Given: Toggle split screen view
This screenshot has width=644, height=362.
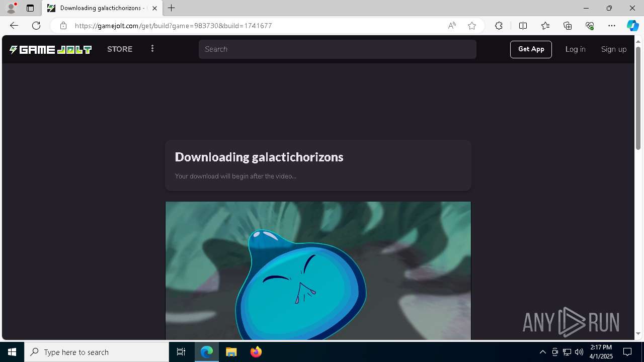Looking at the screenshot, I should (523, 26).
